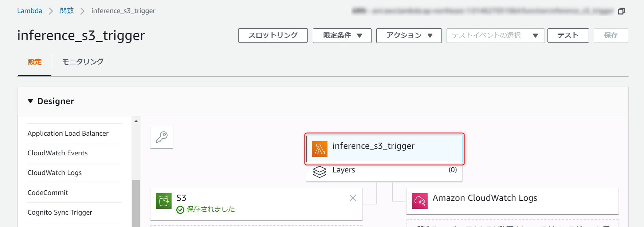Add CloudWatch Events trigger from list
Screen dimensions: 644x227
[58, 153]
